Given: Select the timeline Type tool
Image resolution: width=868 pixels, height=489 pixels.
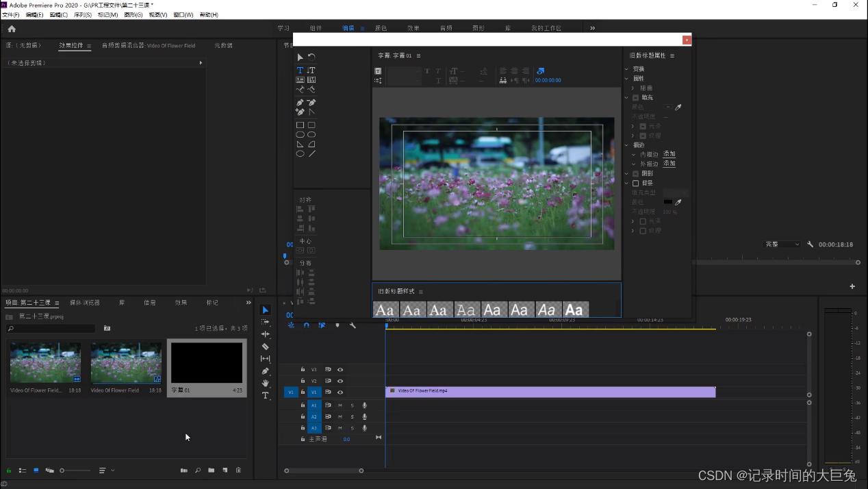Looking at the screenshot, I should click(266, 396).
